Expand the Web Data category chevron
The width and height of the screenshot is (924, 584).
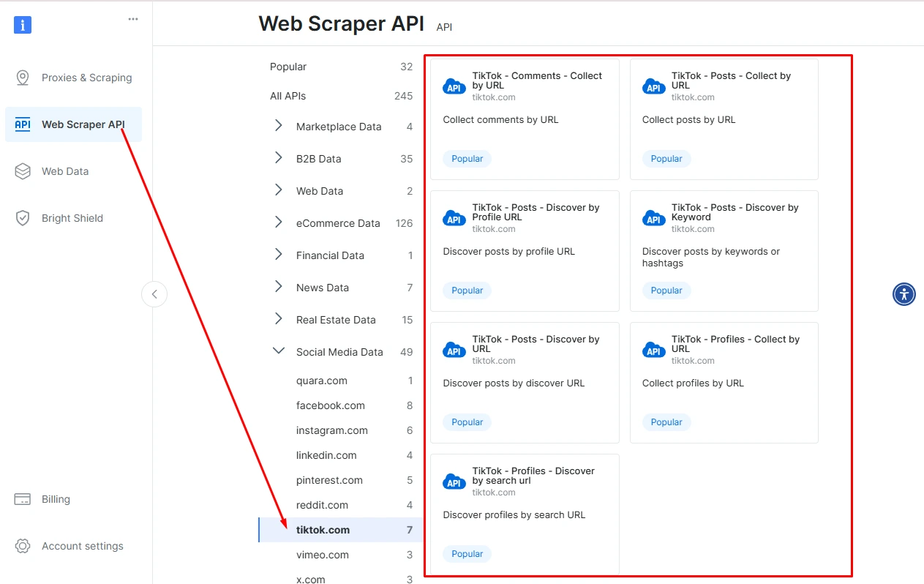click(279, 190)
